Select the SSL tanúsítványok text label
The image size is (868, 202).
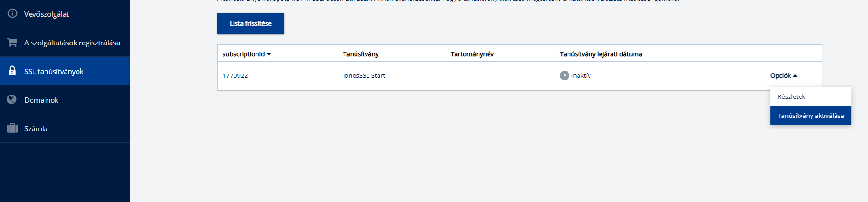[54, 72]
